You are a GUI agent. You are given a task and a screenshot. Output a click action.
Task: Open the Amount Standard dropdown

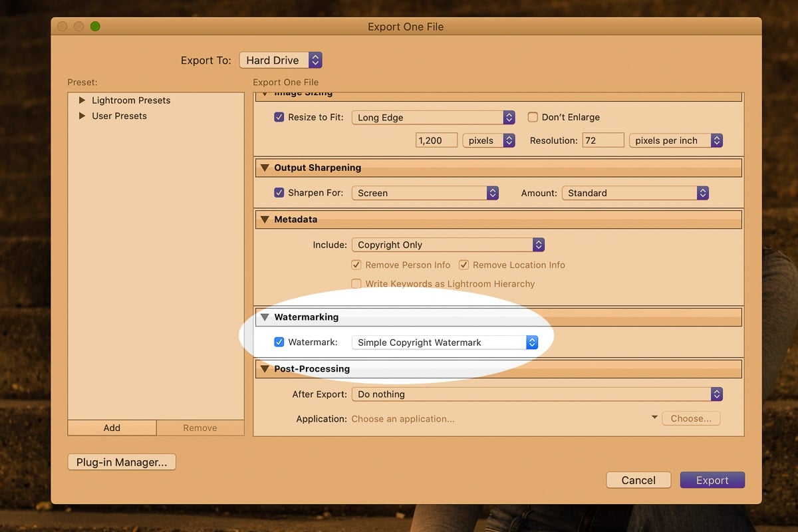pyautogui.click(x=635, y=193)
